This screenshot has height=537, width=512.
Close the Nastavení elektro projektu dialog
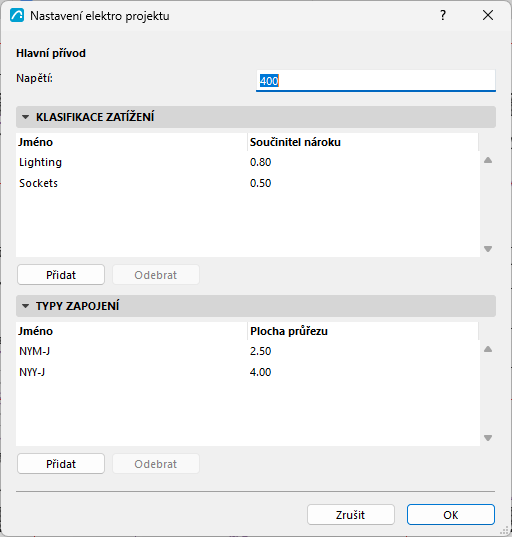(488, 15)
